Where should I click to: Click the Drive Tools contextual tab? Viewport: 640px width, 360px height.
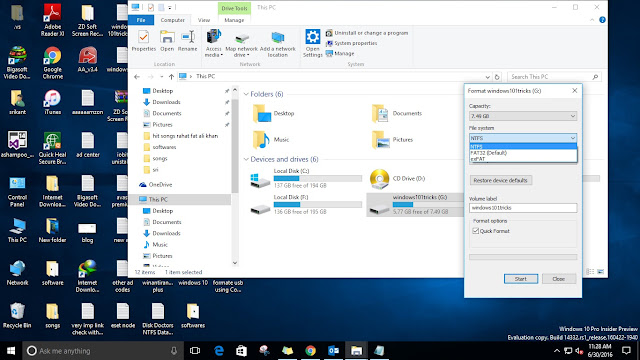(234, 8)
